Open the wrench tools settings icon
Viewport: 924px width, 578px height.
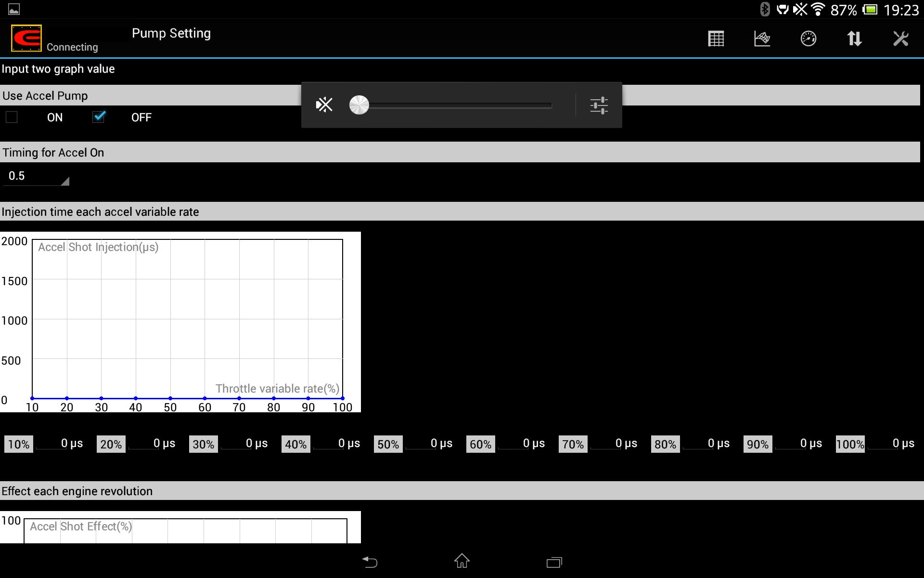click(901, 39)
